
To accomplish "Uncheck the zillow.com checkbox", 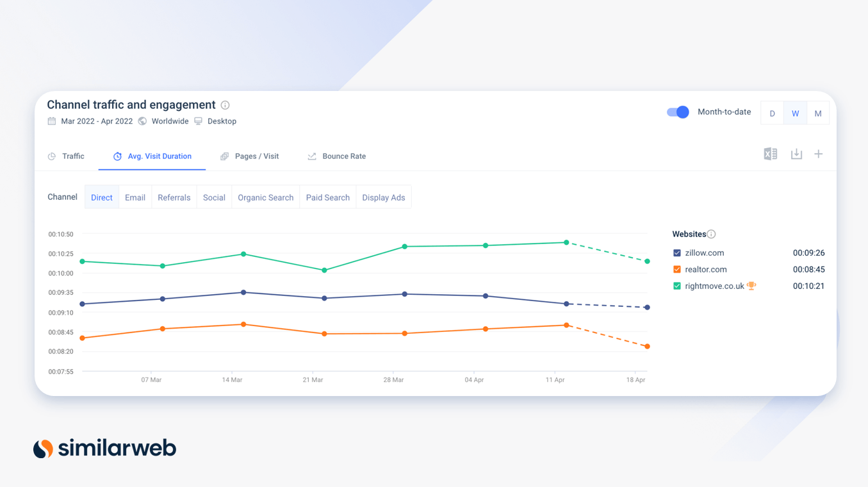I will 677,253.
